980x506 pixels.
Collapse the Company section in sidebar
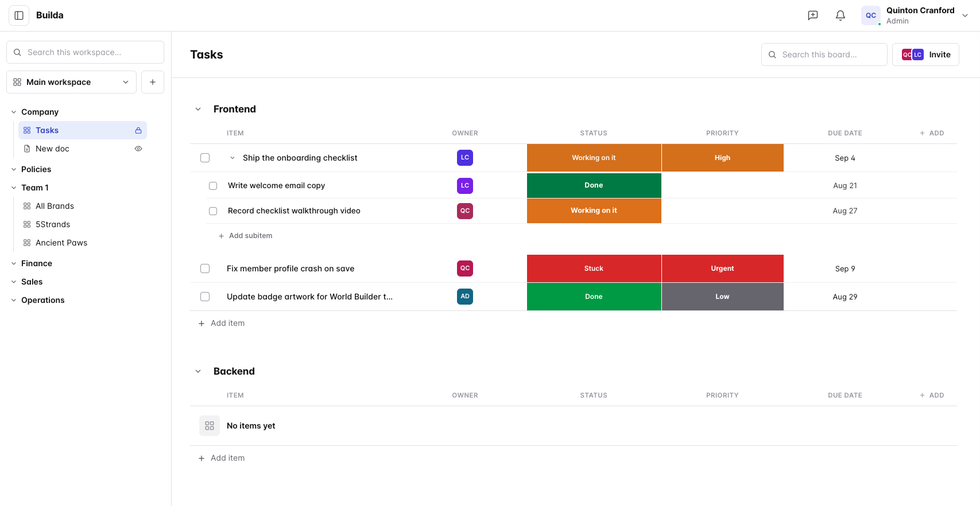tap(14, 112)
